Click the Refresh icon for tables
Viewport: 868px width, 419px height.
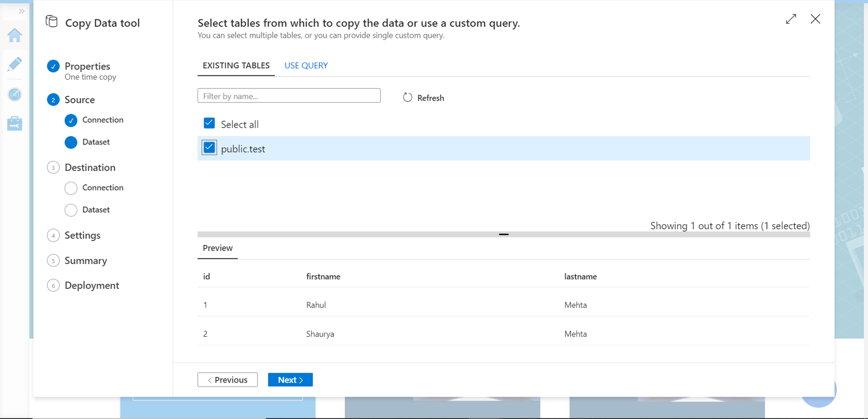point(407,98)
